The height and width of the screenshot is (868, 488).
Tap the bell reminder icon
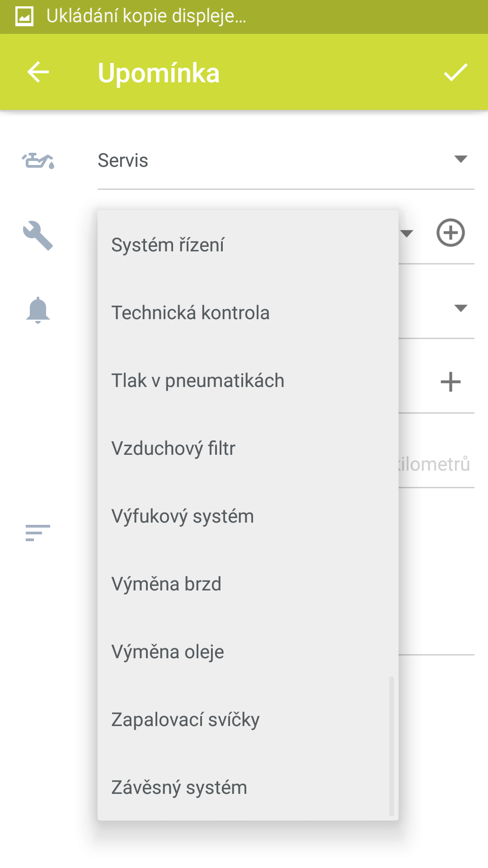38,310
